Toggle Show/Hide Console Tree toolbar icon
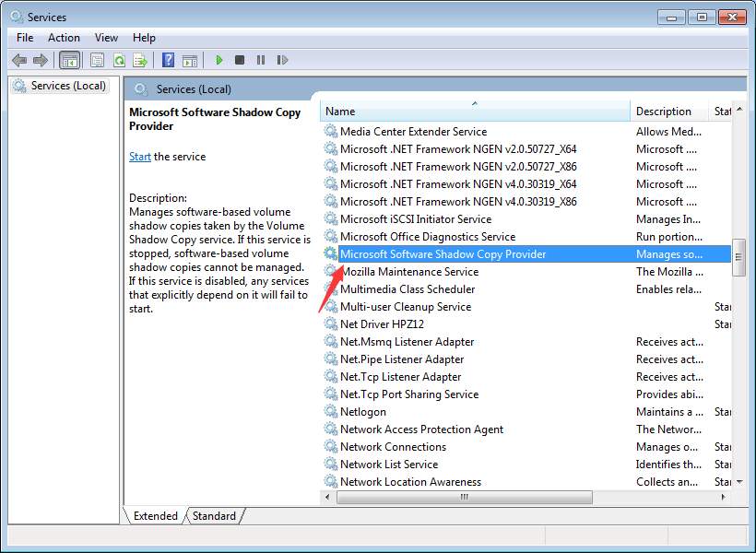The height and width of the screenshot is (553, 756). (69, 60)
